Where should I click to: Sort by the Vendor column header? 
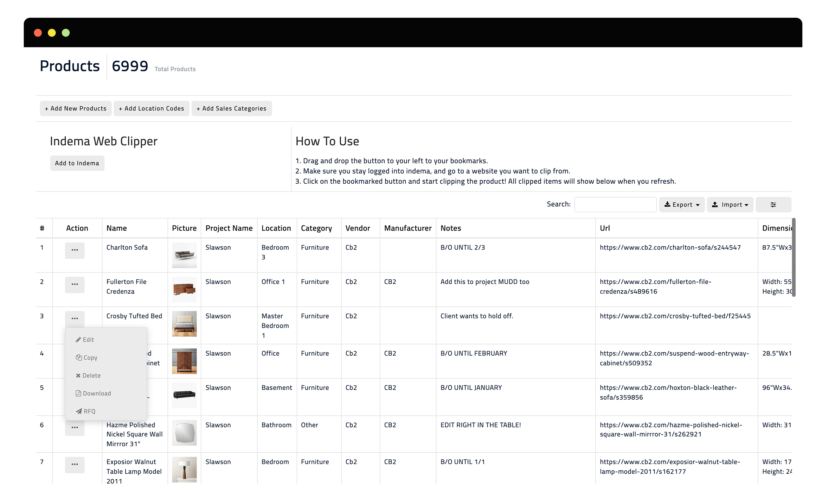coord(358,228)
